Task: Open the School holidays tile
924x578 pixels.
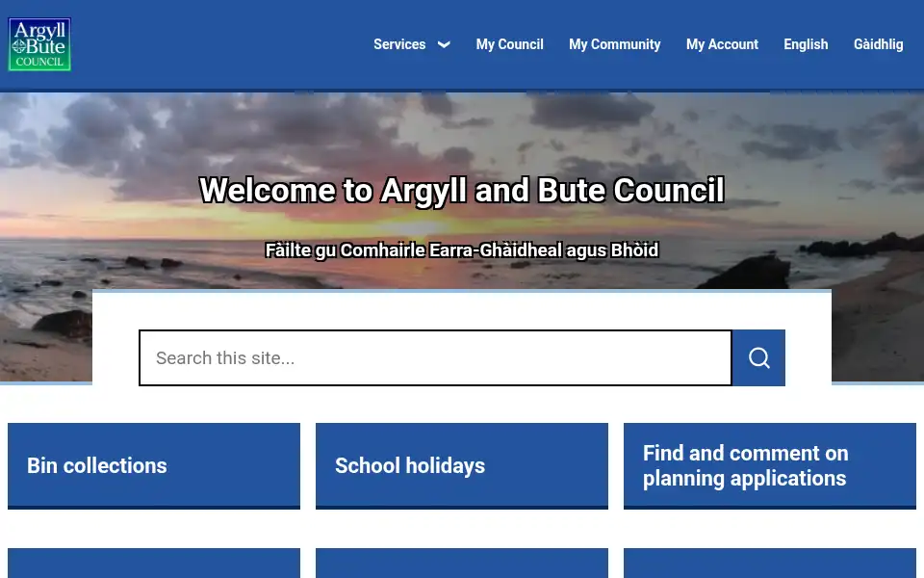Action: click(x=462, y=466)
